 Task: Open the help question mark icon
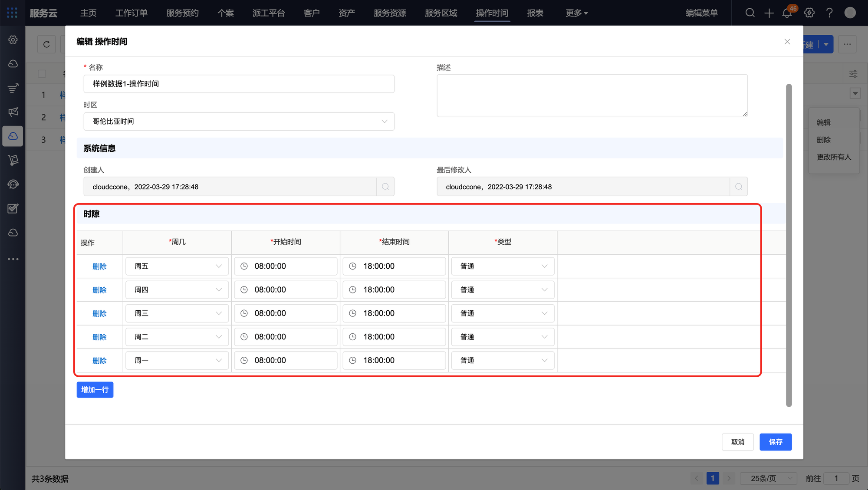[829, 13]
